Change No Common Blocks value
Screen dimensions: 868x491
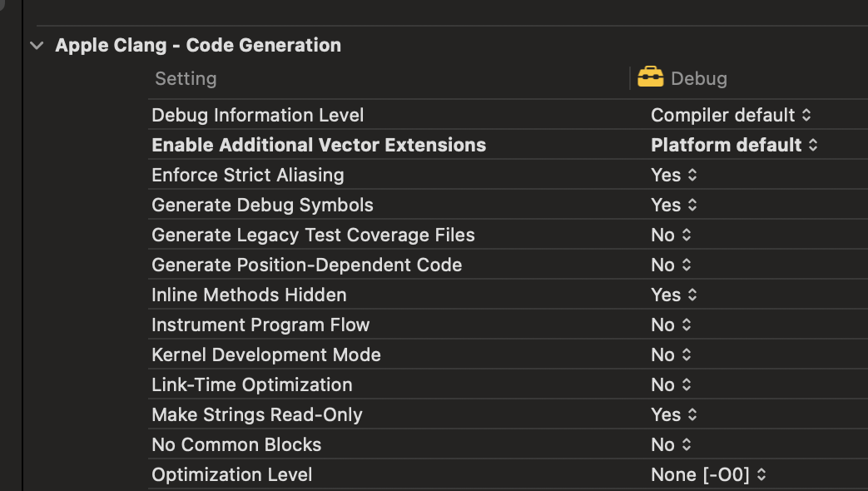[671, 444]
